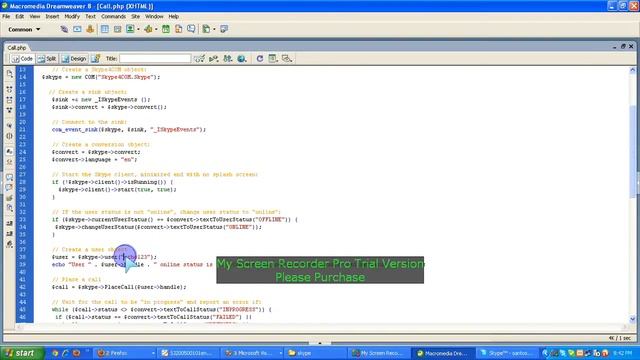Open the skype folder taskbar button
The height and width of the screenshot is (360, 640).
tap(316, 353)
